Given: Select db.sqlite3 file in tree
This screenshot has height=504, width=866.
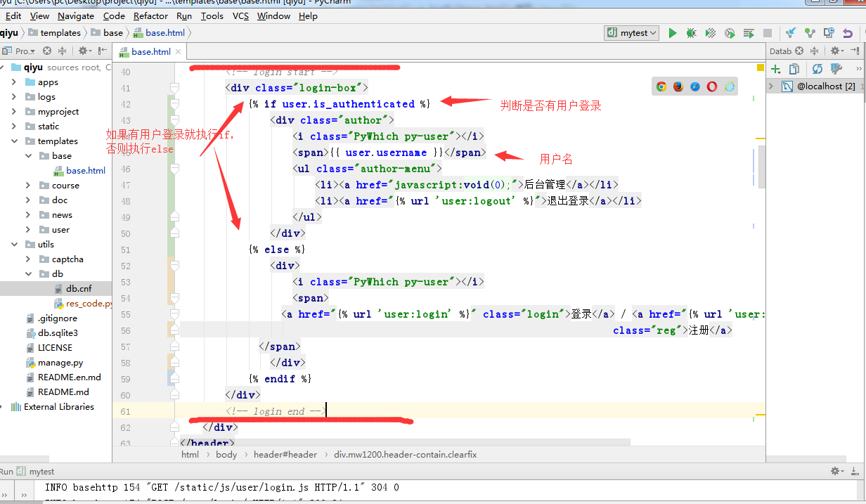Looking at the screenshot, I should click(x=56, y=333).
